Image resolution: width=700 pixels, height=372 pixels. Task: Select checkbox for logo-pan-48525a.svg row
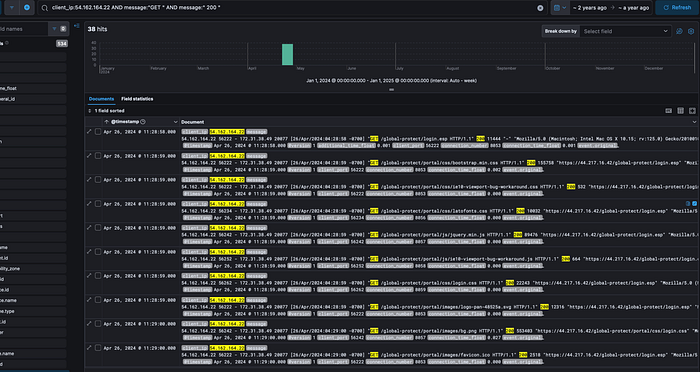click(98, 300)
